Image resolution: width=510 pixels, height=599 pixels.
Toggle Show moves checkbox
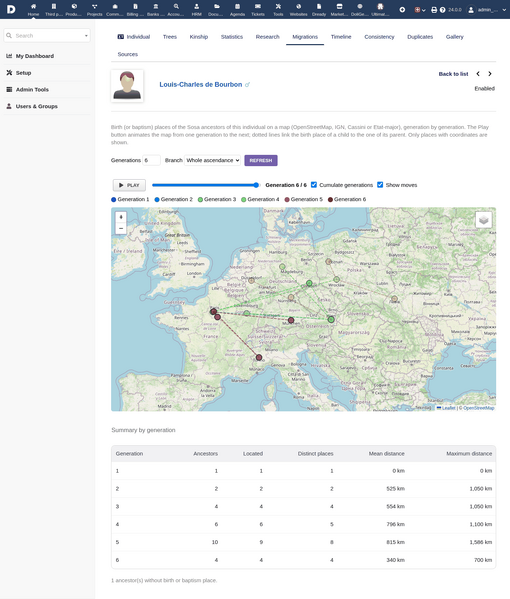click(380, 185)
